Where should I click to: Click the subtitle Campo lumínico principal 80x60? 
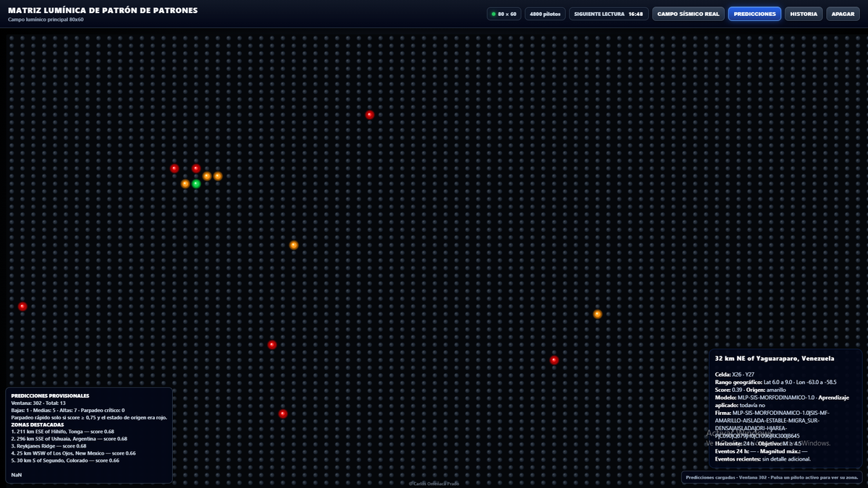[46, 20]
